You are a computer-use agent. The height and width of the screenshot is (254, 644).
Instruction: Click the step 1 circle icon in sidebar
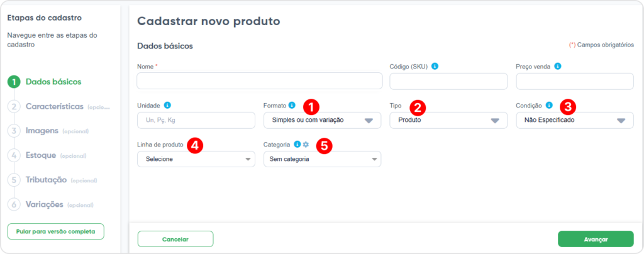(14, 82)
